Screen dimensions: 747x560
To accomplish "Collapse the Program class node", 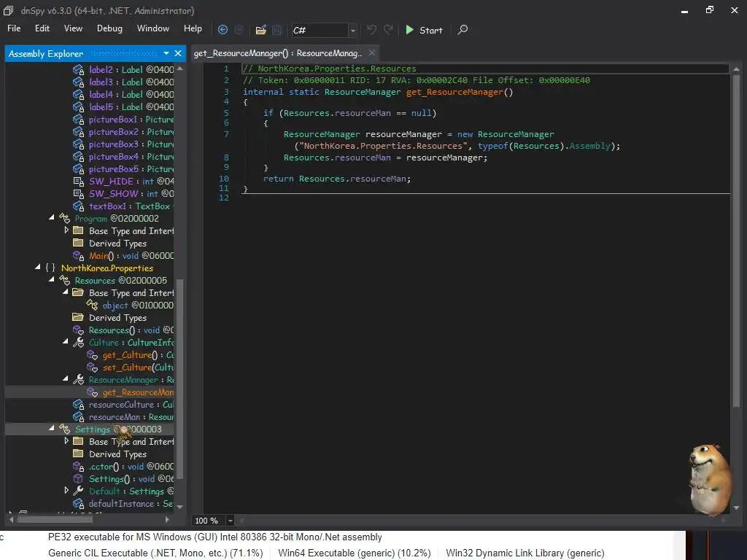I will [x=52, y=218].
